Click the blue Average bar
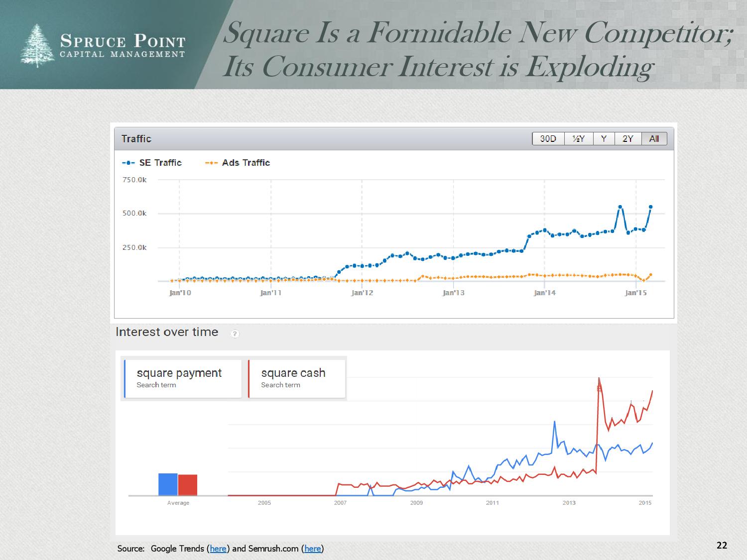Viewport: 747px width, 560px height. 168,484
